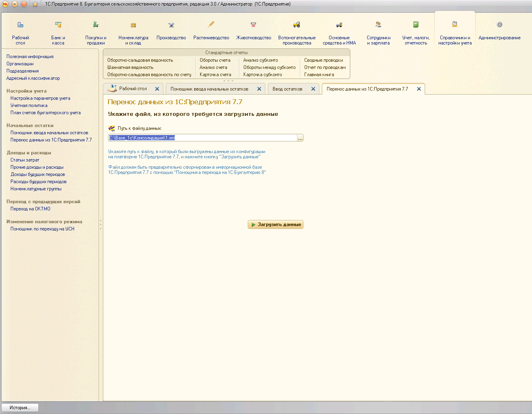Open Полезная информация in sidebar
The width and height of the screenshot is (532, 414).
coord(30,57)
